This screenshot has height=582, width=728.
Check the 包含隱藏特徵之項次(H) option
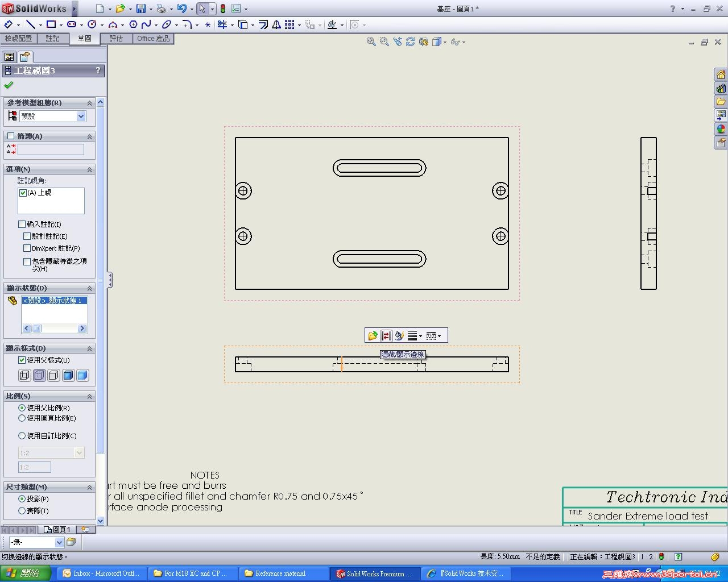click(x=27, y=262)
